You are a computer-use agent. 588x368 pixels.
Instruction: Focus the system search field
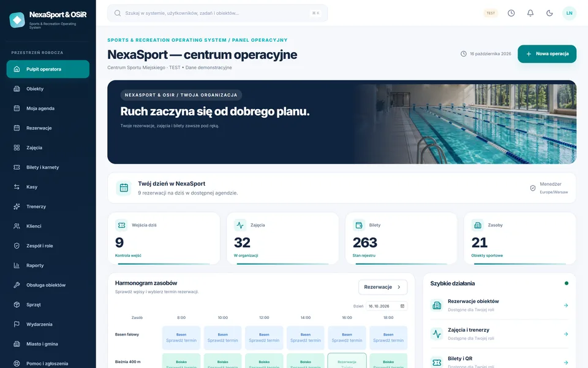[x=217, y=13]
